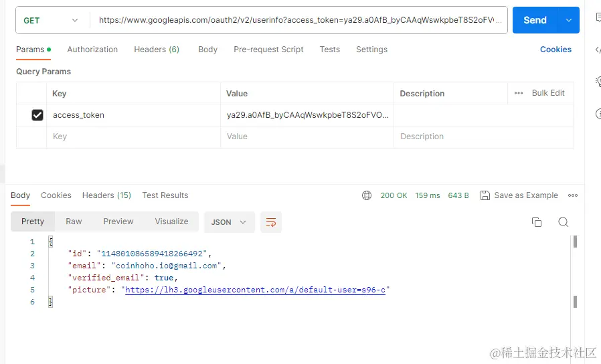Click the empty Description placeholder field

pyautogui.click(x=484, y=136)
